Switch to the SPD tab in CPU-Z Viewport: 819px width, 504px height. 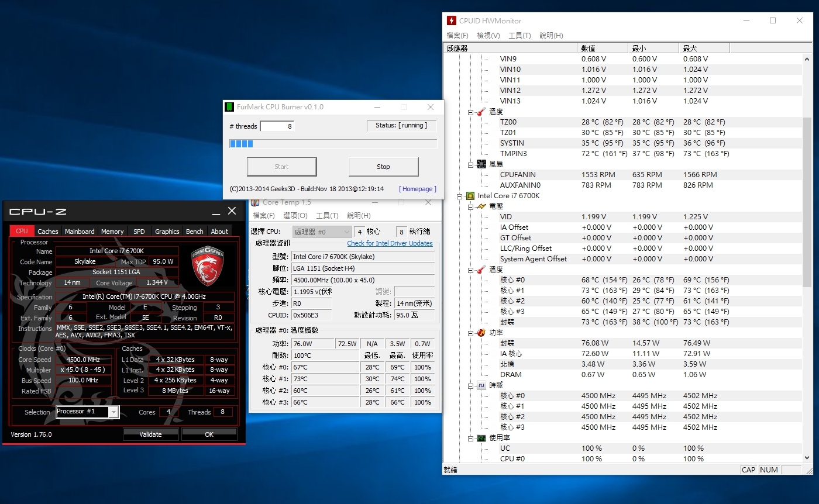click(139, 232)
